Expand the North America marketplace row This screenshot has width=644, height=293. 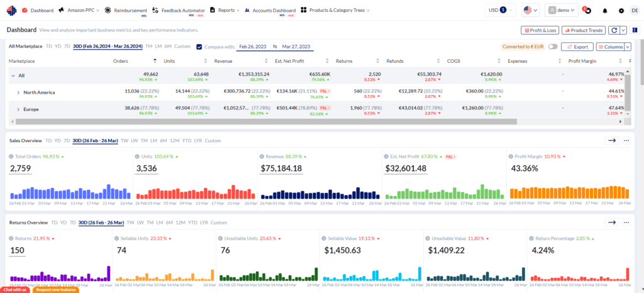(x=18, y=92)
